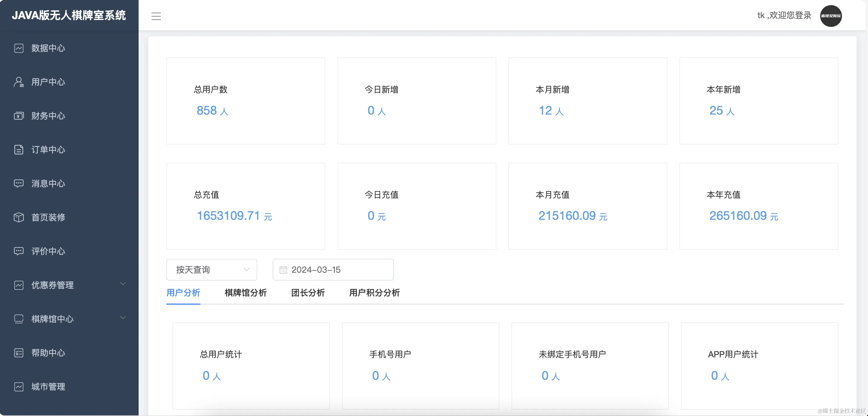
Task: Open the 用户积分分析 tab
Action: [x=374, y=293]
